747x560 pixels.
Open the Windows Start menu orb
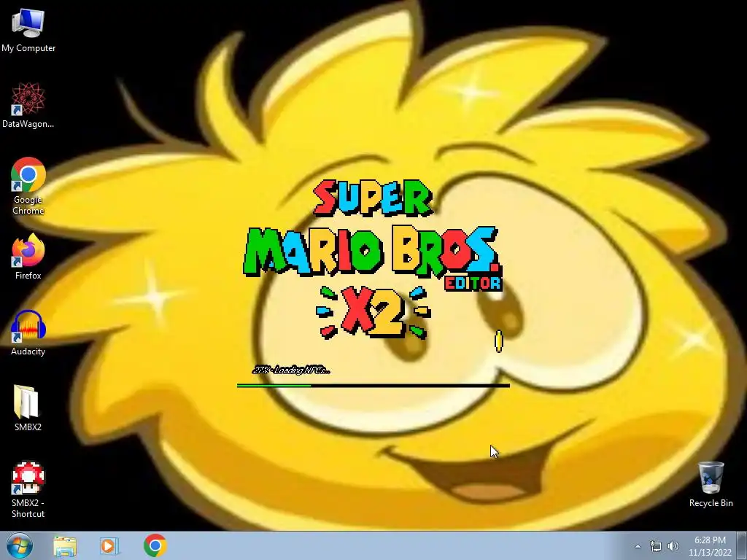click(20, 545)
